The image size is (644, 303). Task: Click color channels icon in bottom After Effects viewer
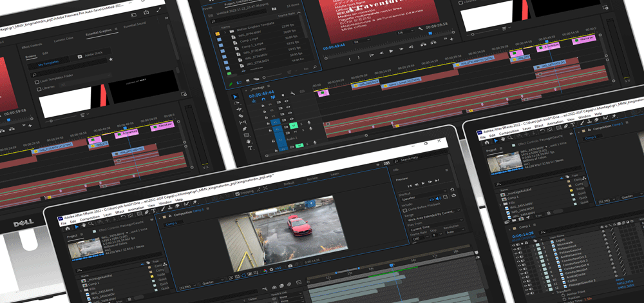click(265, 270)
